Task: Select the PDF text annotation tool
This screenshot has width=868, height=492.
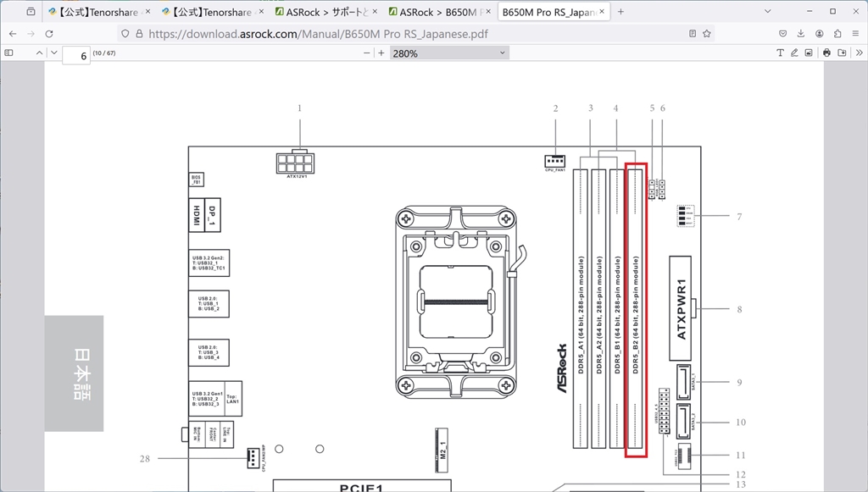Action: 780,53
